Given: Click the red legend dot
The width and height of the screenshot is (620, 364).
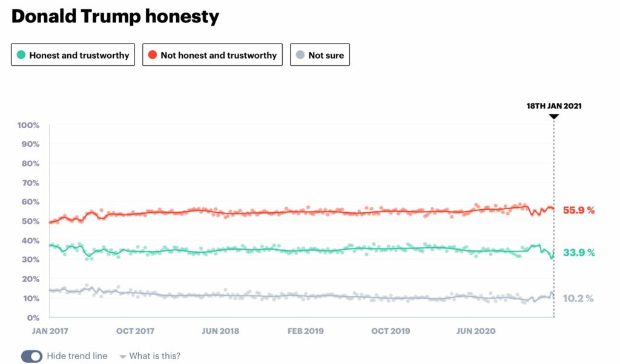Looking at the screenshot, I should click(x=153, y=55).
